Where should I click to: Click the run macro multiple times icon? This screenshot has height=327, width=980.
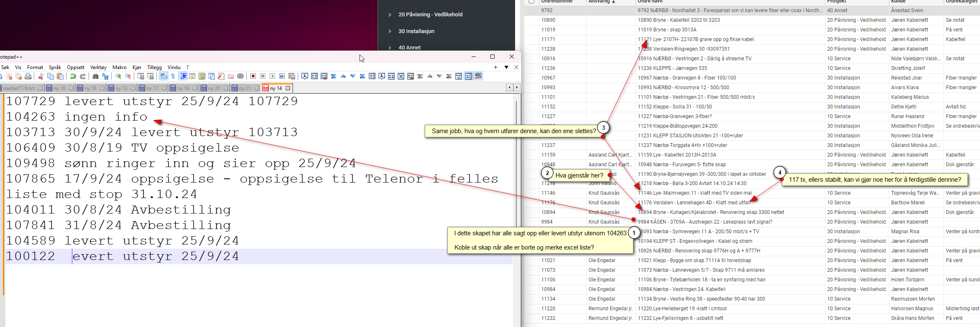tap(282, 76)
